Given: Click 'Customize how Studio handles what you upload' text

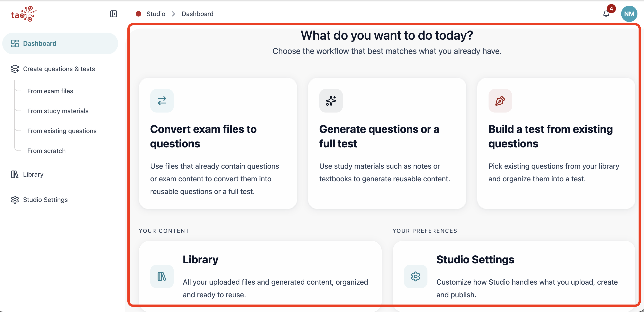Looking at the screenshot, I should pos(527,288).
